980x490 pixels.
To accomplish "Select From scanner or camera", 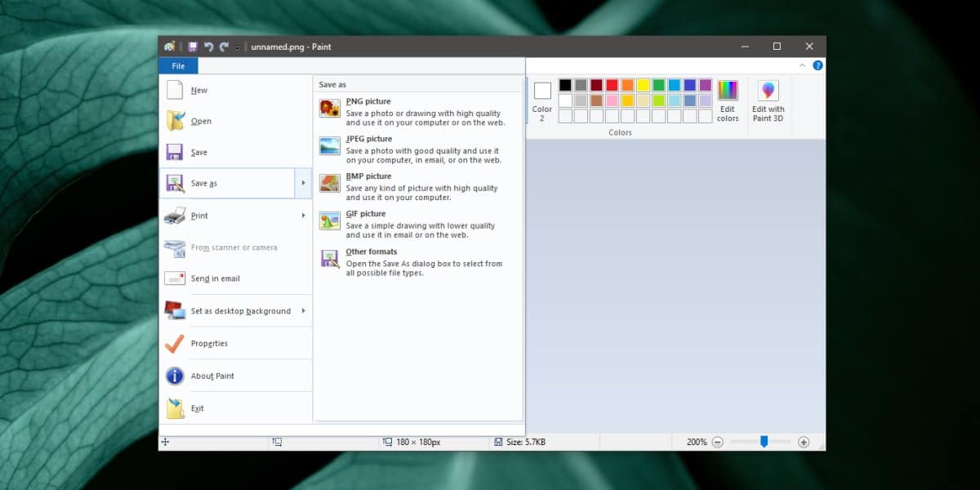I will click(236, 247).
